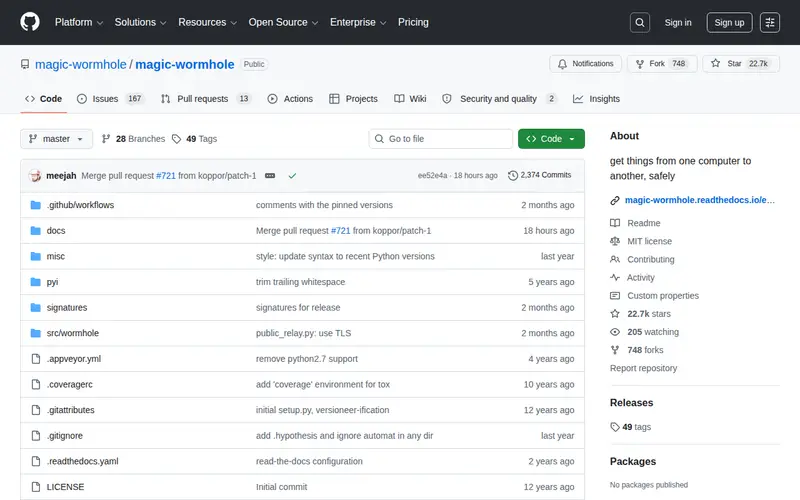Switch to the Pull requests tab
Image resolution: width=800 pixels, height=500 pixels.
click(x=207, y=98)
